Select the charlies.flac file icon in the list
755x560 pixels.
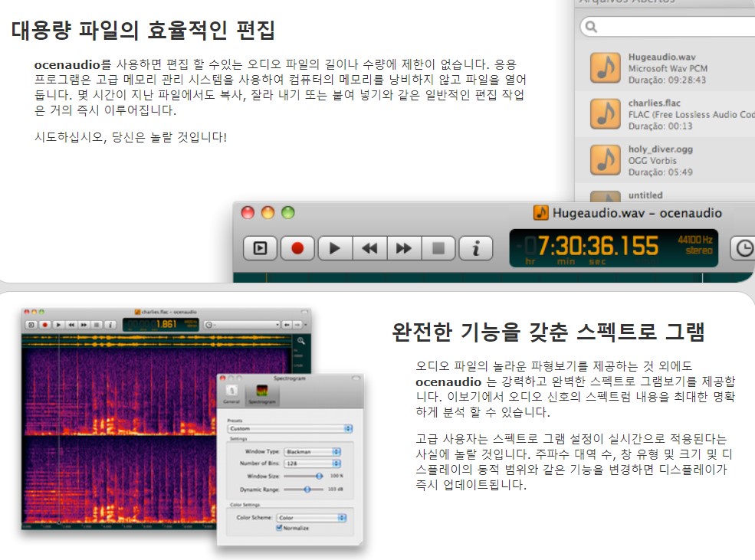(x=606, y=114)
